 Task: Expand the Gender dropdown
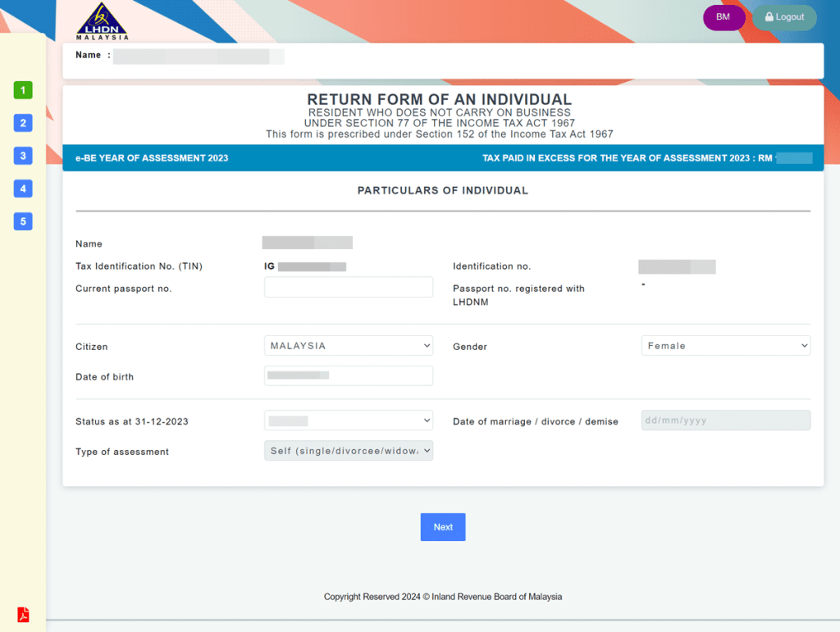point(725,346)
